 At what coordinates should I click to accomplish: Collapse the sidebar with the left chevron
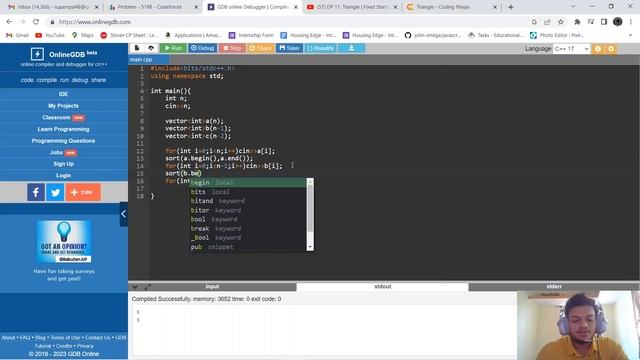(124, 214)
